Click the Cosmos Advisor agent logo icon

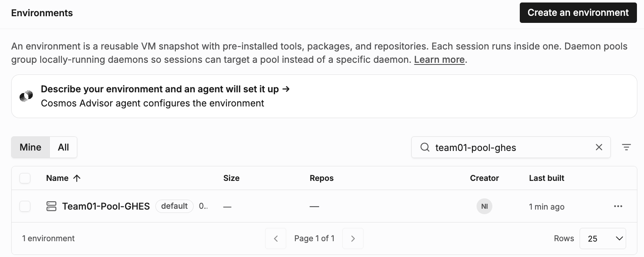[26, 96]
